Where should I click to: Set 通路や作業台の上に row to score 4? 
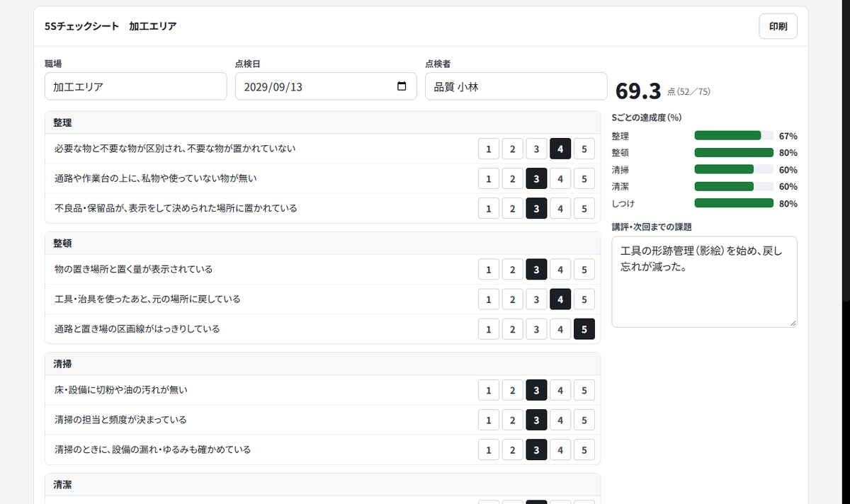pyautogui.click(x=560, y=179)
